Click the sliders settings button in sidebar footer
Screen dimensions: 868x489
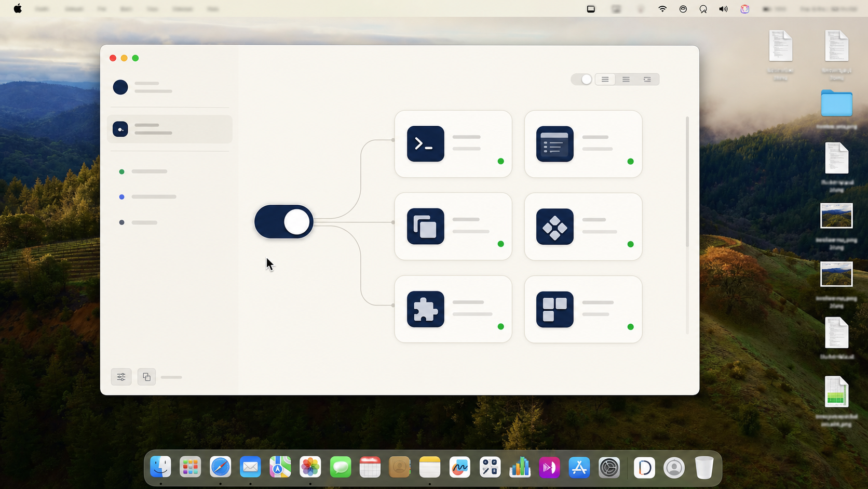121,377
